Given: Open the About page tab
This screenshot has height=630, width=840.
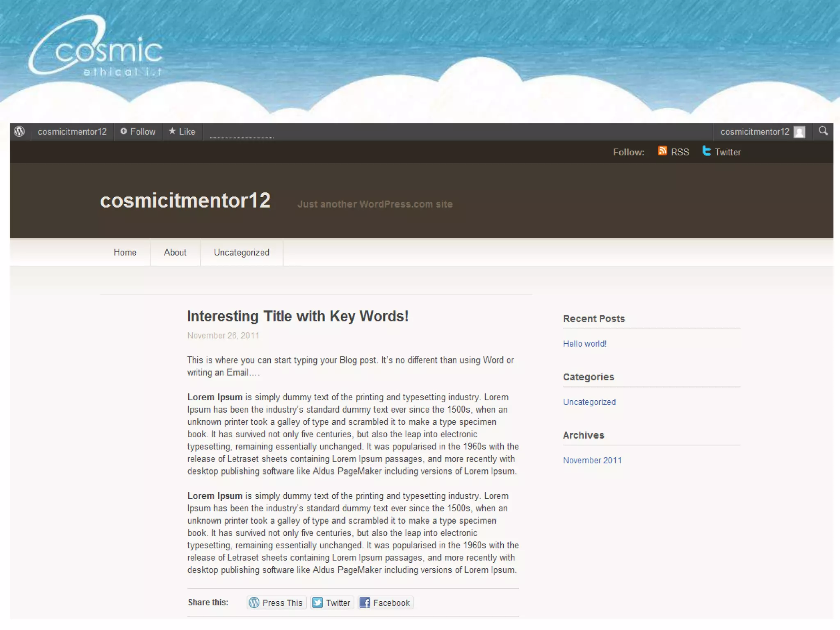Looking at the screenshot, I should tap(175, 253).
